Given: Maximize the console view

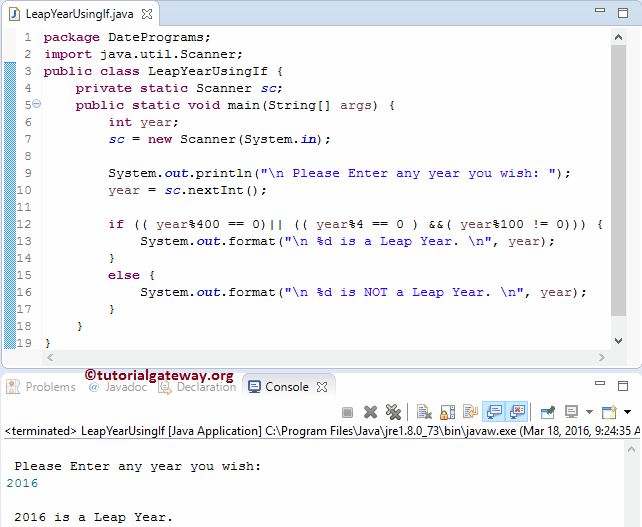Looking at the screenshot, I should pyautogui.click(x=623, y=386).
